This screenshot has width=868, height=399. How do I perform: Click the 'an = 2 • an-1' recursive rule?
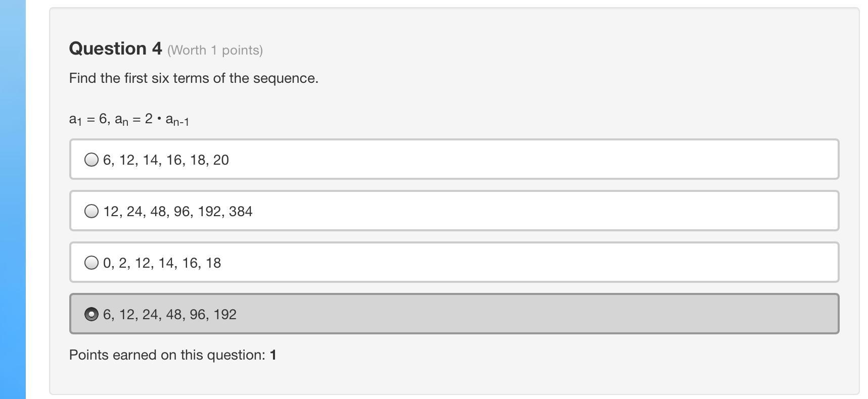click(152, 120)
